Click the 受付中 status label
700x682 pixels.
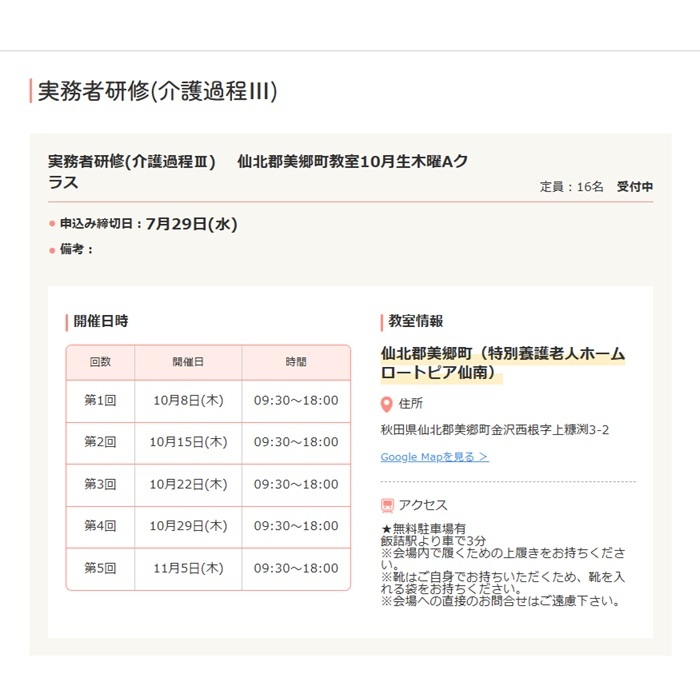pos(634,187)
